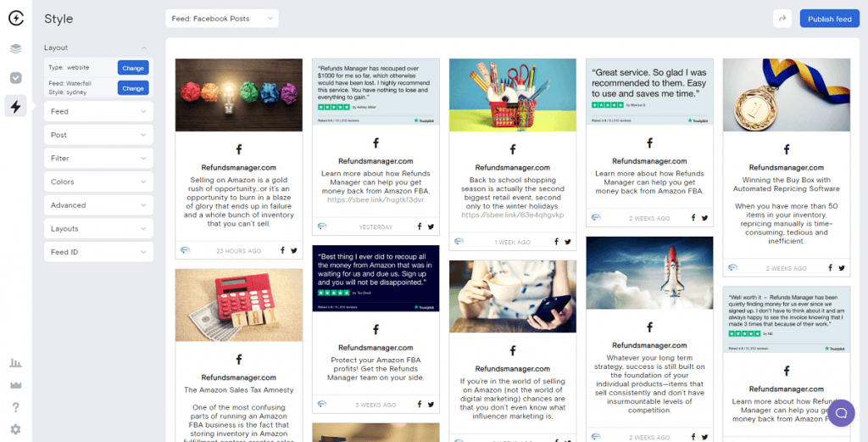Click the 'YESTERDAY' timestamp
The image size is (868, 442).
376,227
